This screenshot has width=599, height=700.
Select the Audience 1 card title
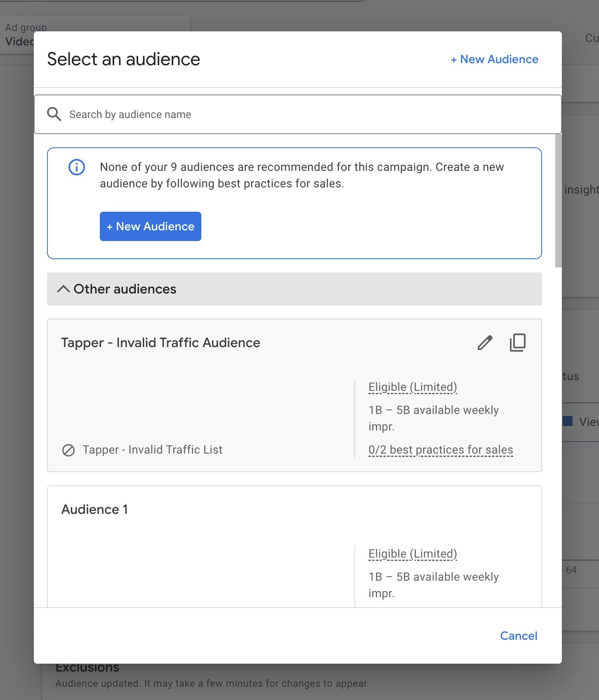click(94, 509)
